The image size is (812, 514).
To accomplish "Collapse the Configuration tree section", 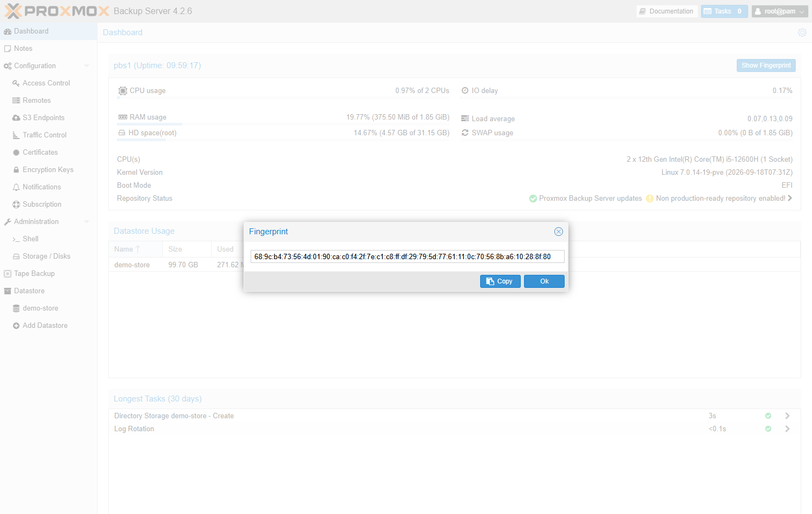I will pyautogui.click(x=87, y=66).
